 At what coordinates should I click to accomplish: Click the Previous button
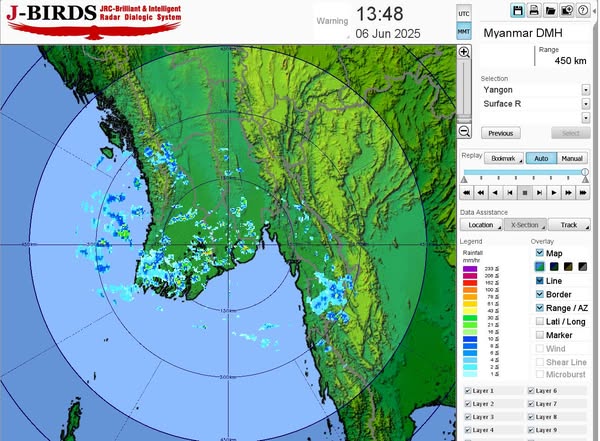point(501,133)
